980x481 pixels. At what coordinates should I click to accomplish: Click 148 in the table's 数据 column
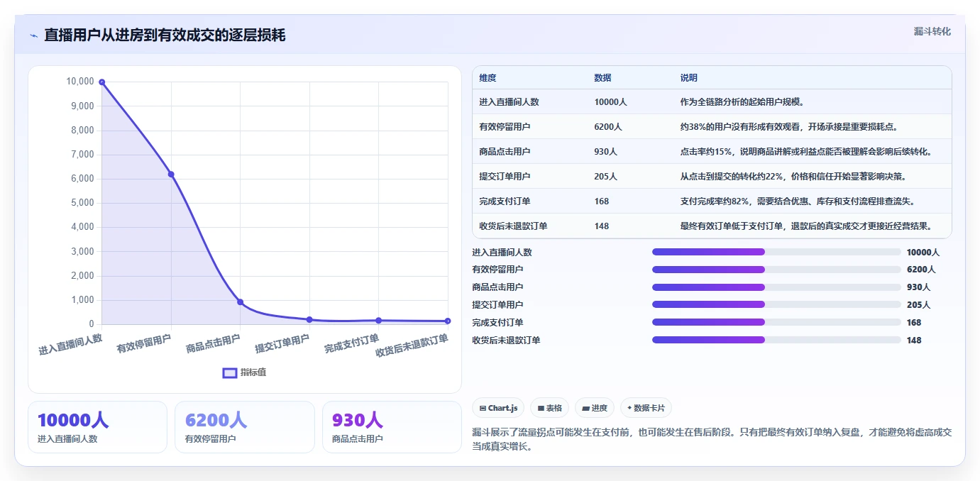(x=601, y=226)
